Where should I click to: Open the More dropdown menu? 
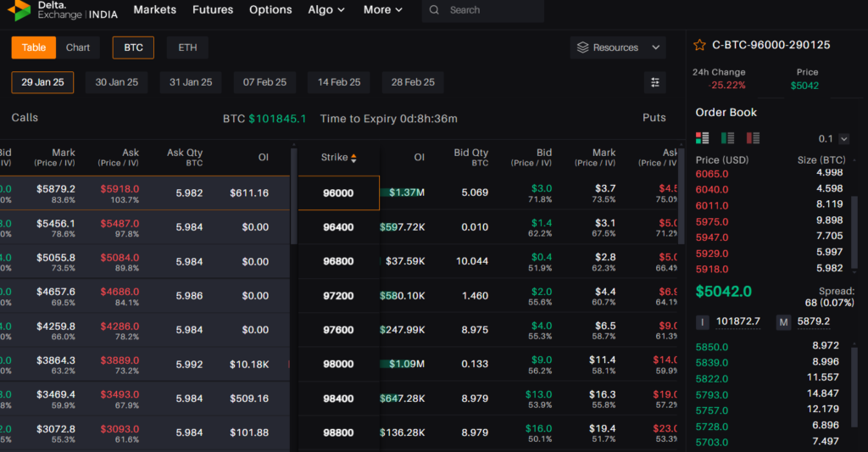382,10
